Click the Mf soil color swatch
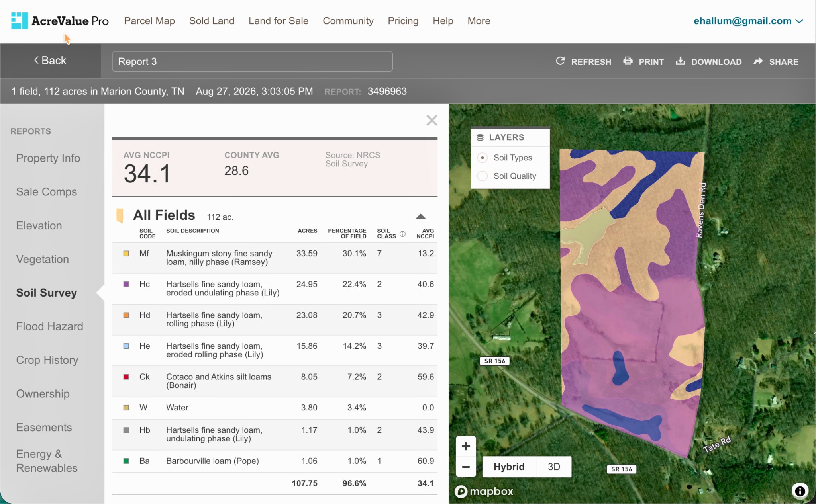 [x=126, y=253]
